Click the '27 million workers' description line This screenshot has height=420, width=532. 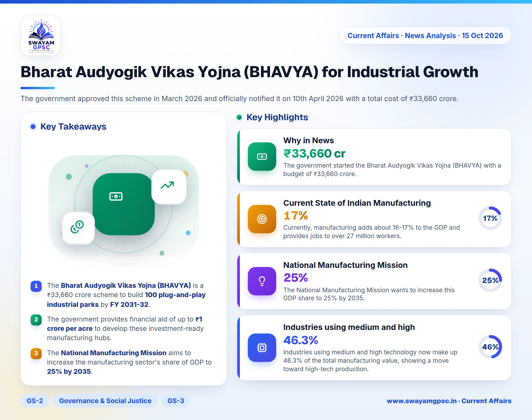click(342, 236)
